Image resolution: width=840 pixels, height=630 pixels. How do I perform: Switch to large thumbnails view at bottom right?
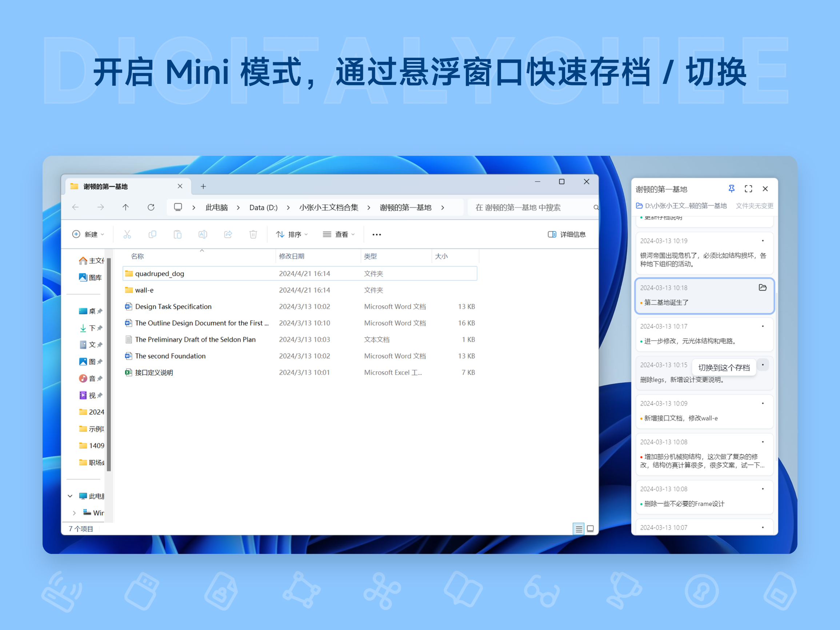coord(591,529)
